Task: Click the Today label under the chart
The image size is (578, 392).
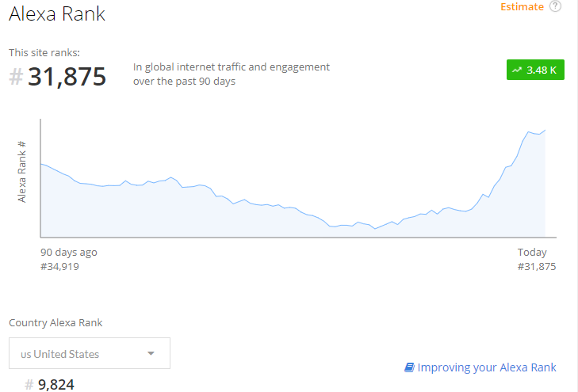Action: click(x=532, y=253)
